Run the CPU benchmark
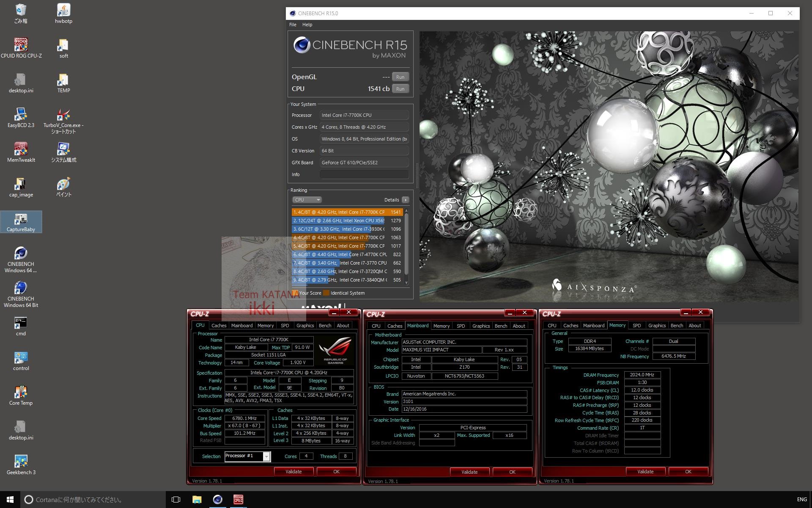 point(400,88)
